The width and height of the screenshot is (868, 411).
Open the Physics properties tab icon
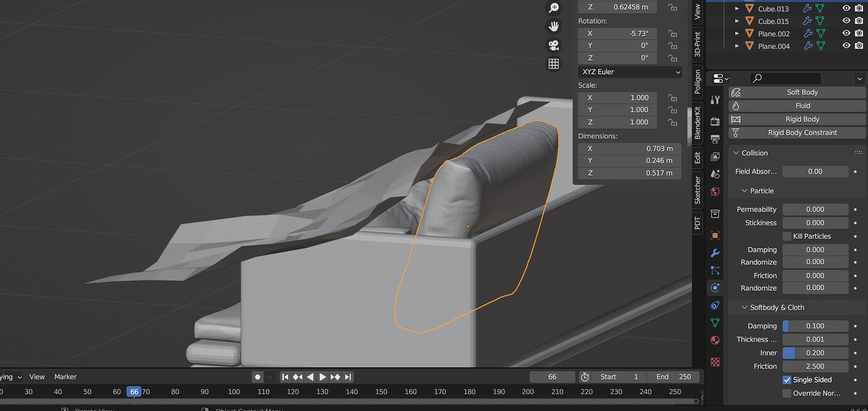[715, 288]
